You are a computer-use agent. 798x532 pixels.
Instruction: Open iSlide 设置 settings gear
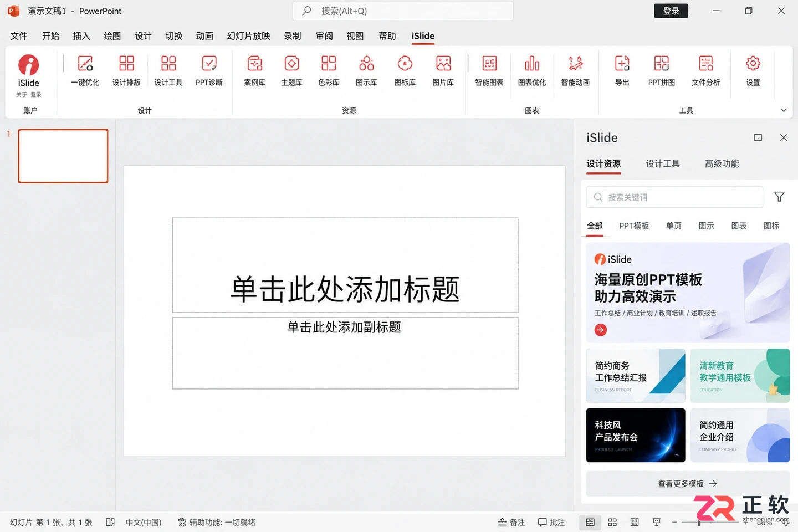(x=753, y=71)
